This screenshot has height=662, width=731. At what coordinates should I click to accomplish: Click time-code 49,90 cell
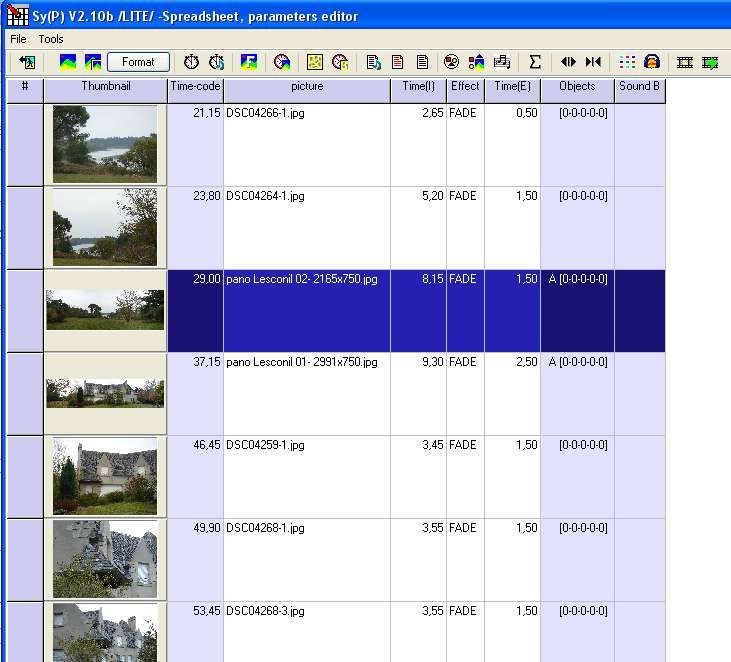pyautogui.click(x=195, y=560)
